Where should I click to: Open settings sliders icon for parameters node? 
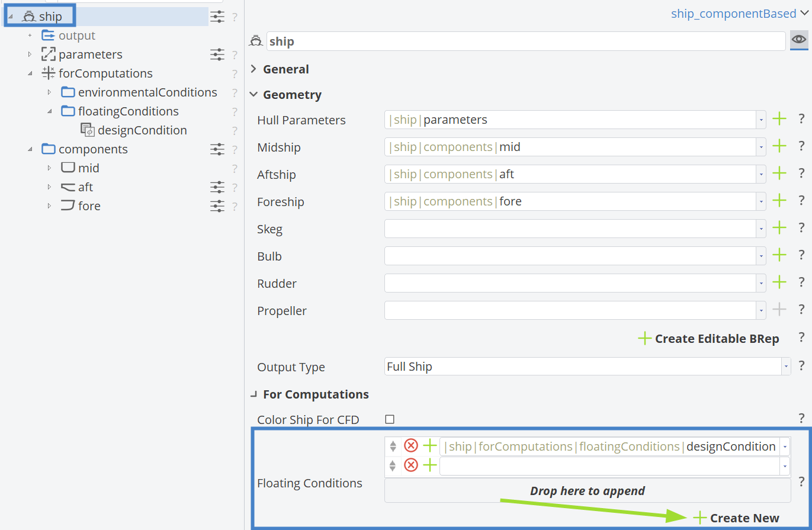[217, 54]
